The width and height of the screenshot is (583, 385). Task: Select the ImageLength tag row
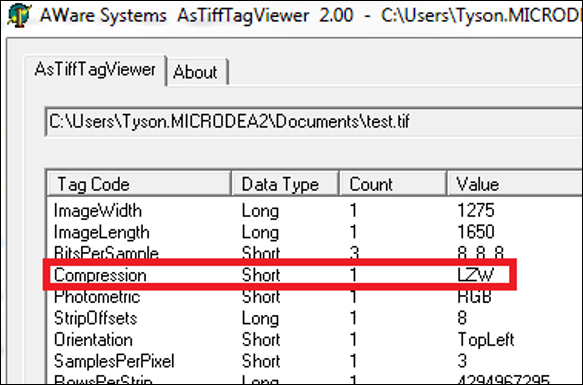click(x=315, y=232)
